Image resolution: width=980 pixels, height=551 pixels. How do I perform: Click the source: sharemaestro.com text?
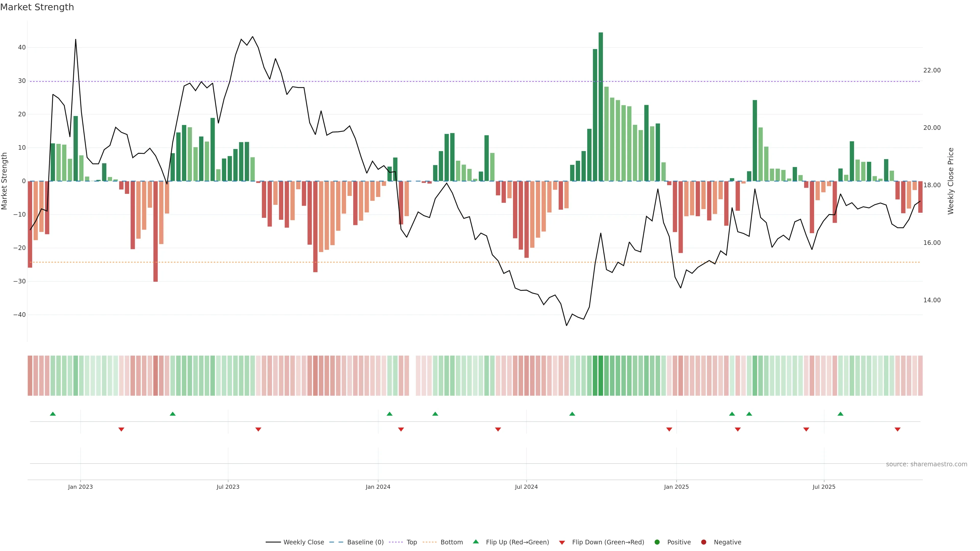[926, 464]
